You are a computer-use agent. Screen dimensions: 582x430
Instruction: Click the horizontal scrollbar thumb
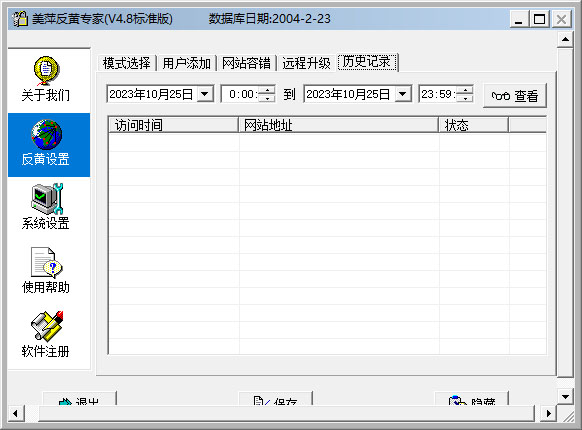pyautogui.click(x=286, y=413)
